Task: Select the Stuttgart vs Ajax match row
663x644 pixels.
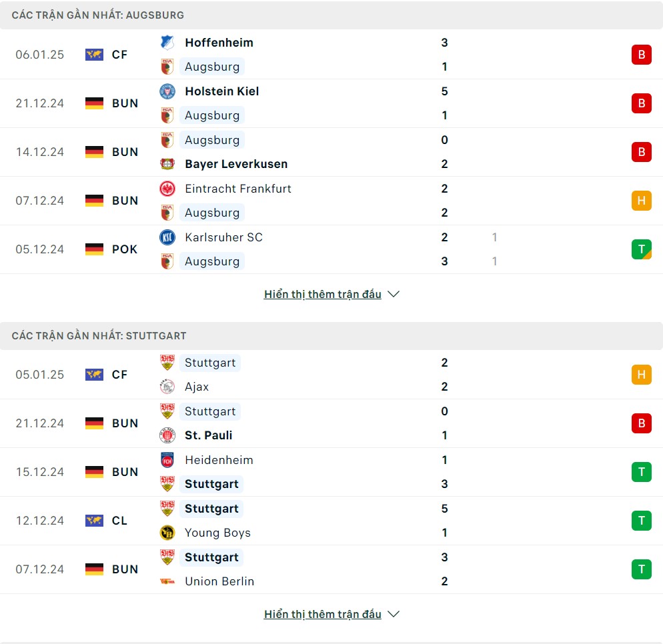Action: pos(331,375)
